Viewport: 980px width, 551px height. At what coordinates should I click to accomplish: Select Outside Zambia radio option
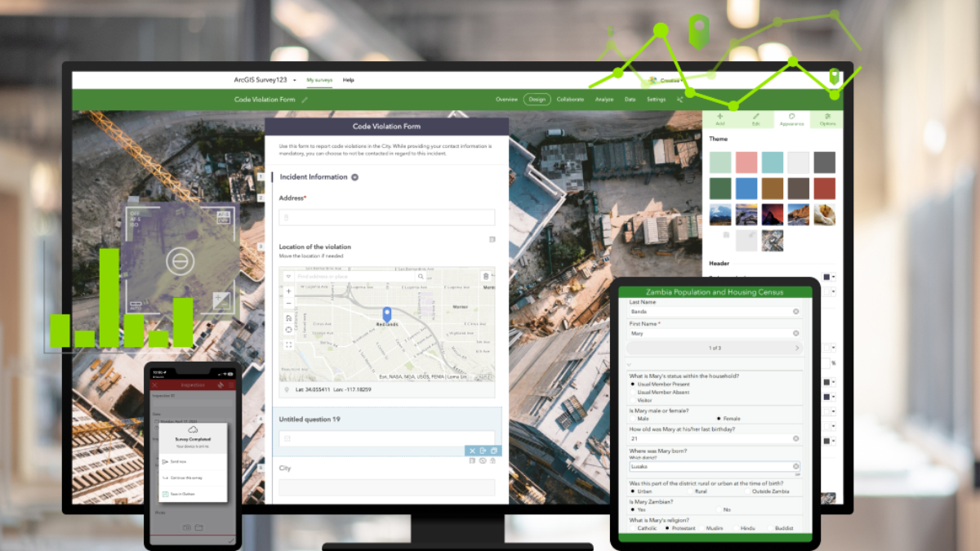746,491
